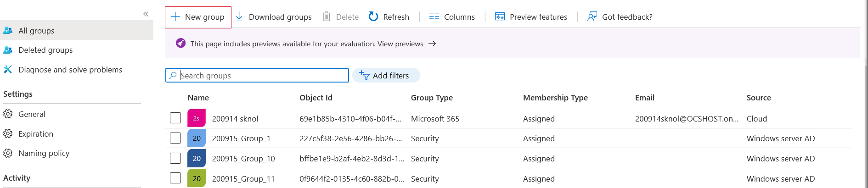
Task: Open the 200915_Group_11 group link
Action: [243, 179]
